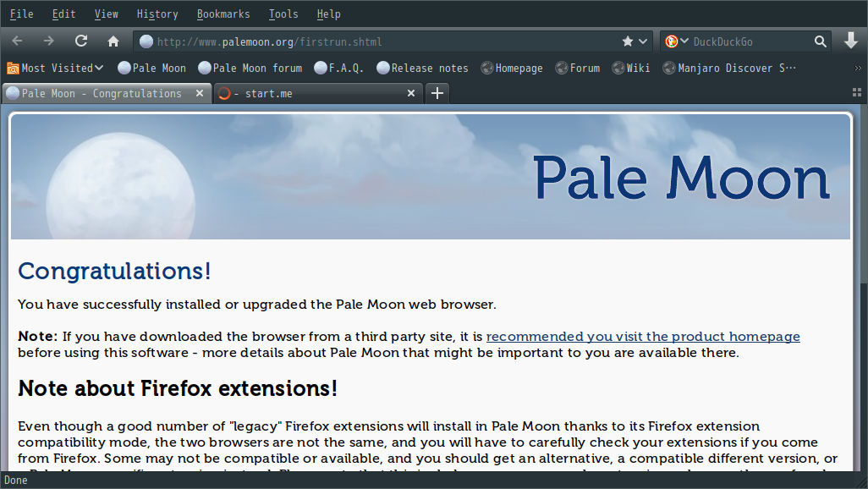Open the Homepage bookmark

tap(512, 69)
